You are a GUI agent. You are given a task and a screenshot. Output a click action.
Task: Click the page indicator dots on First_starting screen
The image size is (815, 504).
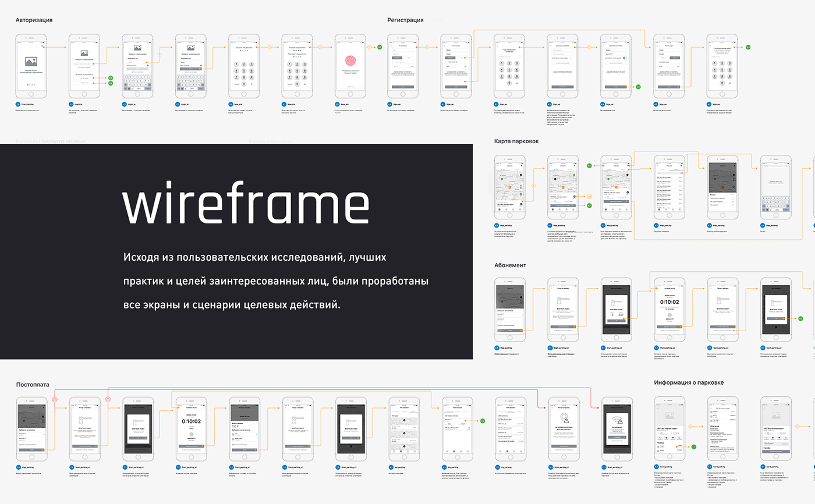click(30, 84)
